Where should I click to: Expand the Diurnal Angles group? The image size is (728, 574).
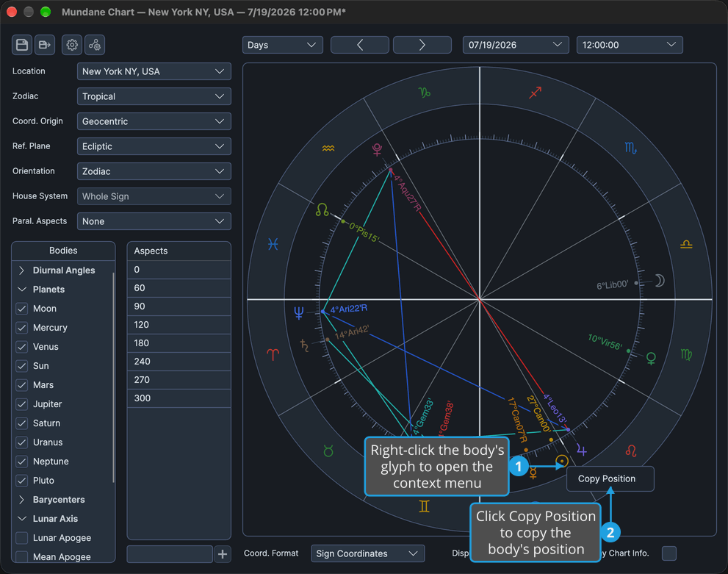click(21, 270)
